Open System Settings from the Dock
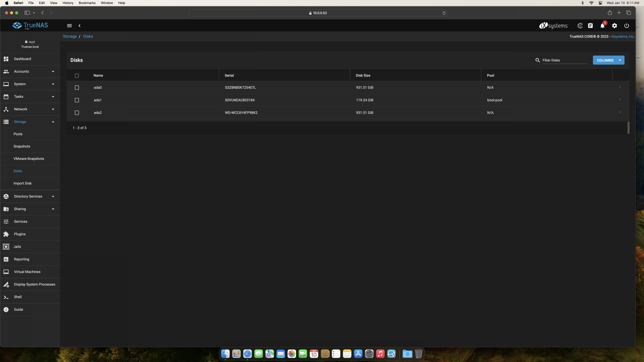 click(x=369, y=354)
